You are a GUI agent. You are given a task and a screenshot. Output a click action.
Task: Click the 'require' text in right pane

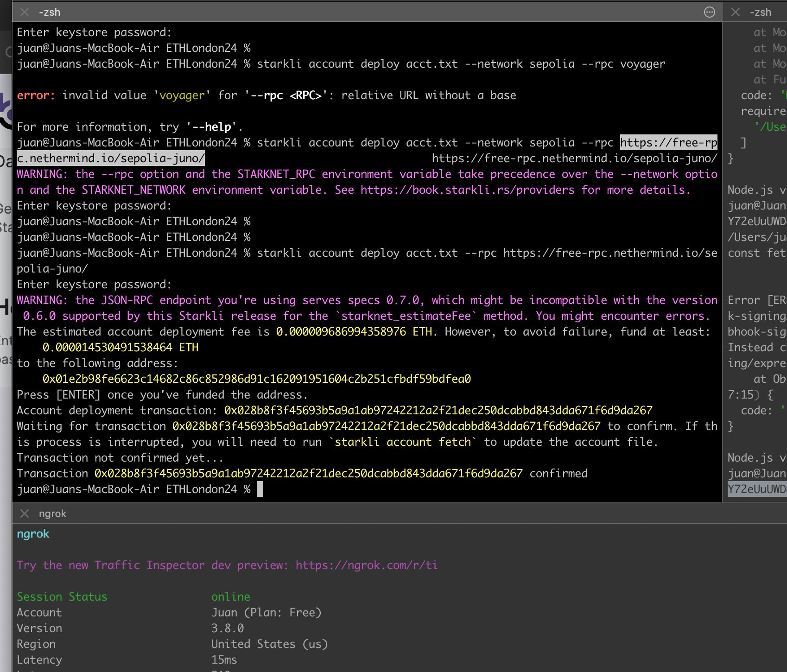[x=763, y=111]
